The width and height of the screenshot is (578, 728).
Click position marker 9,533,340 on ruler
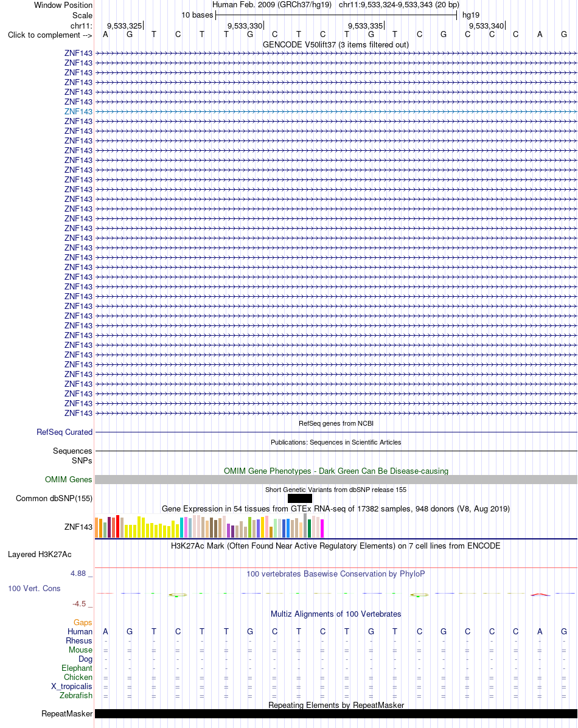(487, 26)
